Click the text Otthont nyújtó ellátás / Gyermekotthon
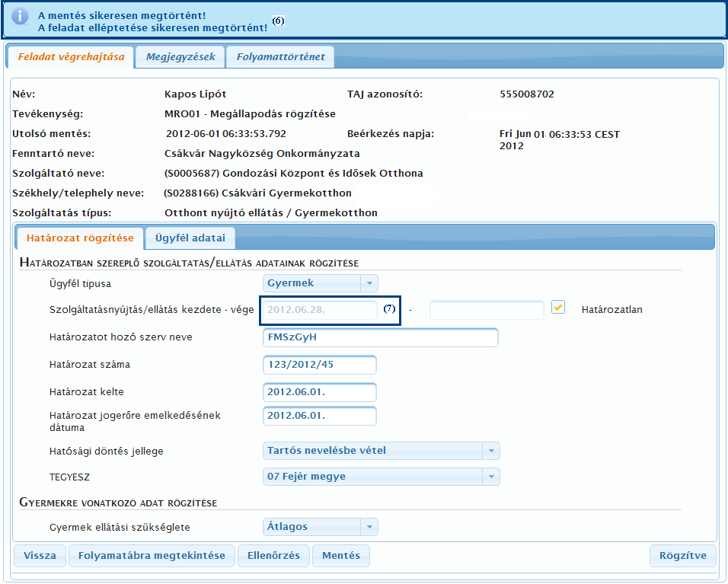 pyautogui.click(x=271, y=213)
